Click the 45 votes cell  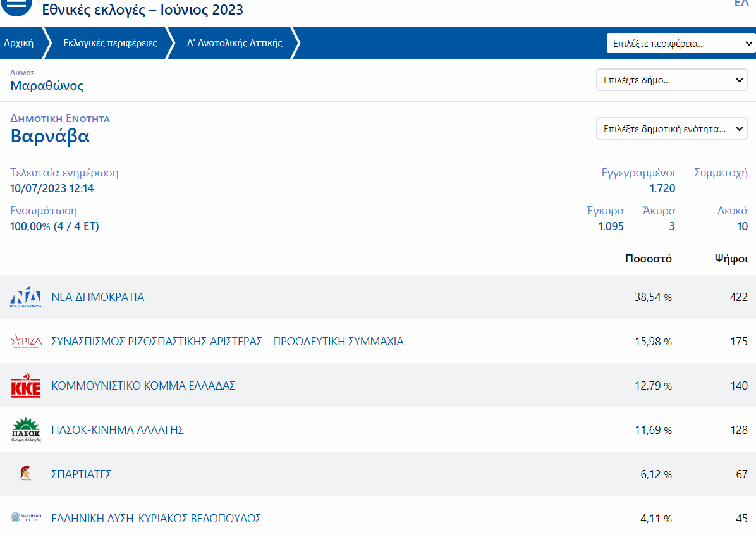[742, 519]
